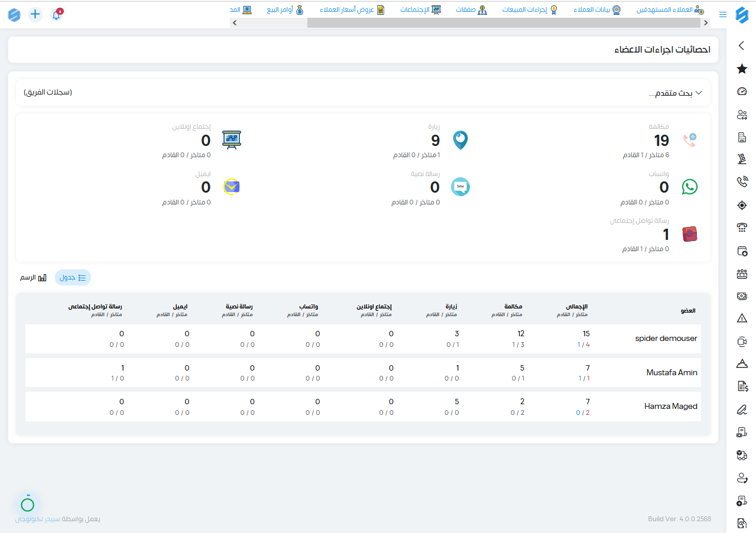Click the احصائيات اجراءات الاعضاء page title

click(662, 50)
